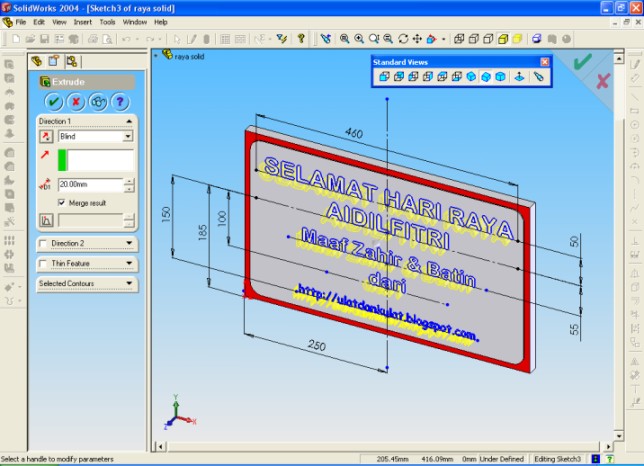Select the Front view in Standard Views
644x466 pixels.
click(384, 76)
